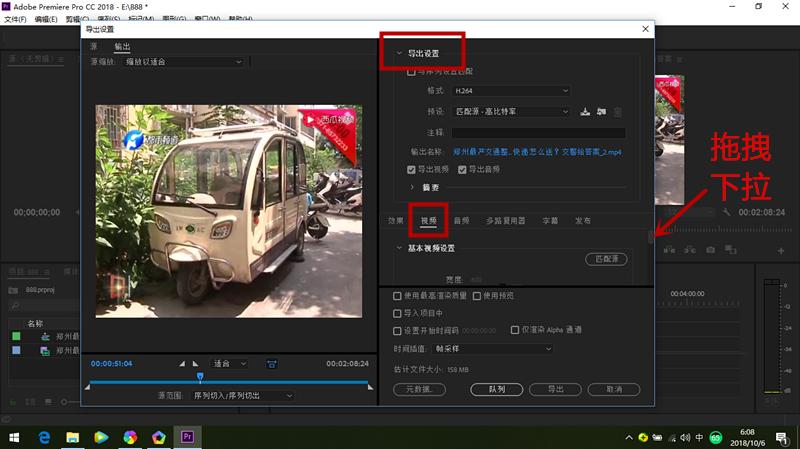Open File Explorer from the taskbar
The image size is (800, 449).
[73, 437]
